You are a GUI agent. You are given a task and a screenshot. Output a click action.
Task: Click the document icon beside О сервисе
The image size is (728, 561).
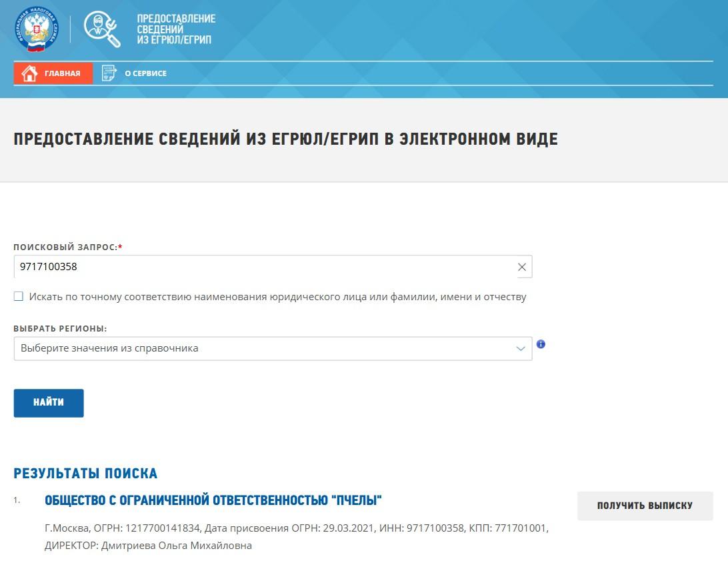pyautogui.click(x=109, y=73)
